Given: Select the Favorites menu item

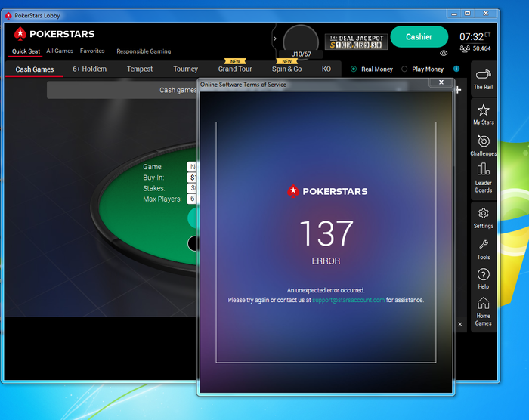Looking at the screenshot, I should (x=92, y=51).
